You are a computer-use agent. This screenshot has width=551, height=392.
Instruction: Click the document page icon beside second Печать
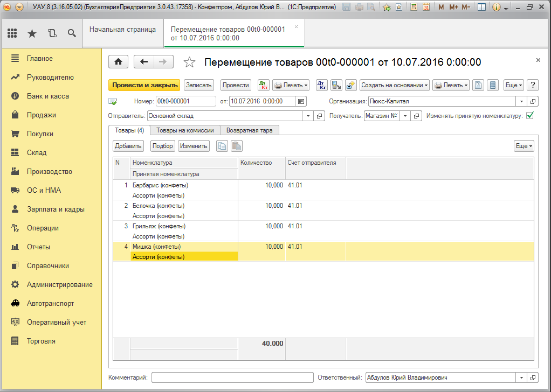click(478, 85)
